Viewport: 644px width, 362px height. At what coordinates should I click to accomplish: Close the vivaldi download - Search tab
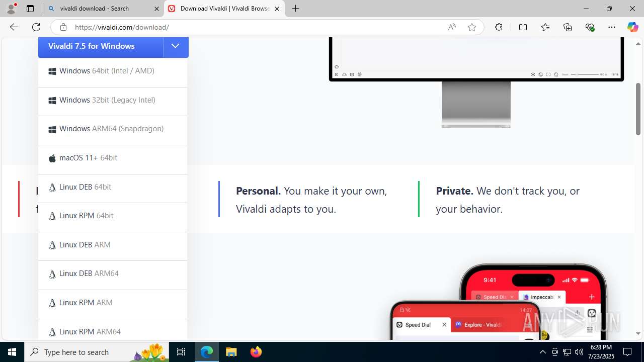(x=156, y=9)
